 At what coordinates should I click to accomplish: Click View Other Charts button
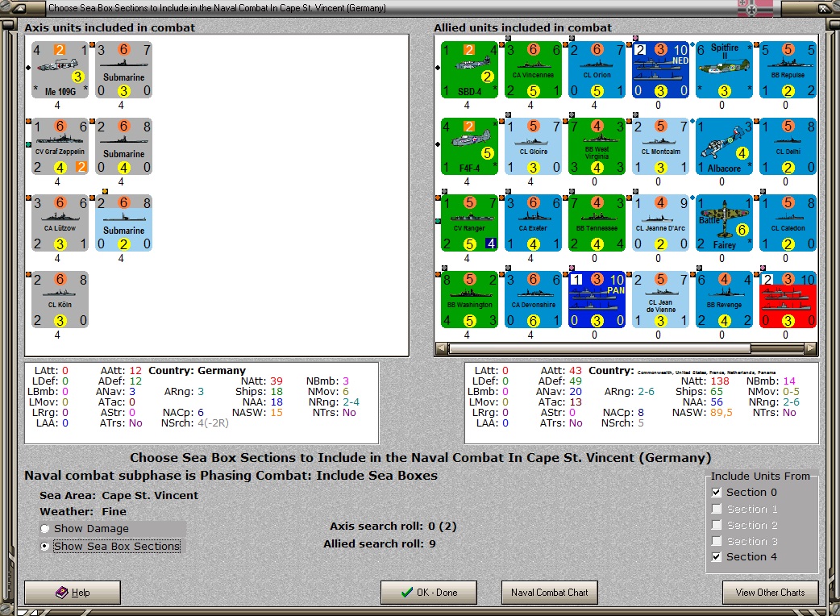tap(771, 593)
